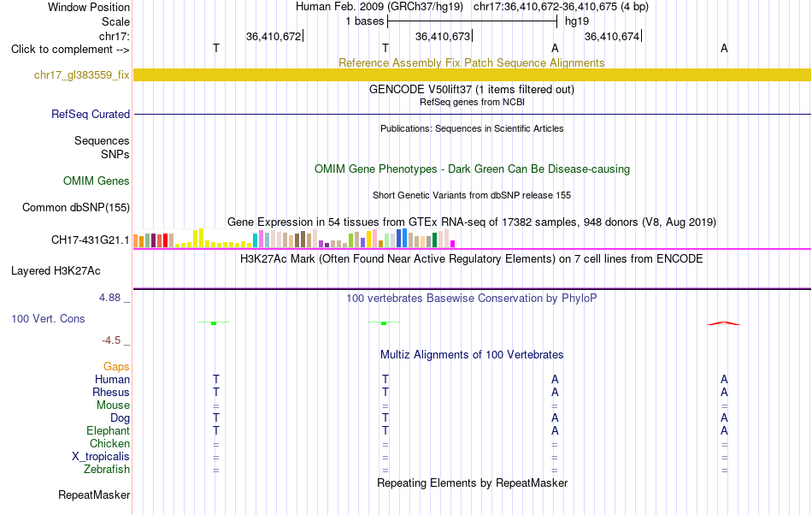Viewport: 812px width, 515px height.
Task: Click the cyan bar in GTEx chart
Action: click(256, 240)
